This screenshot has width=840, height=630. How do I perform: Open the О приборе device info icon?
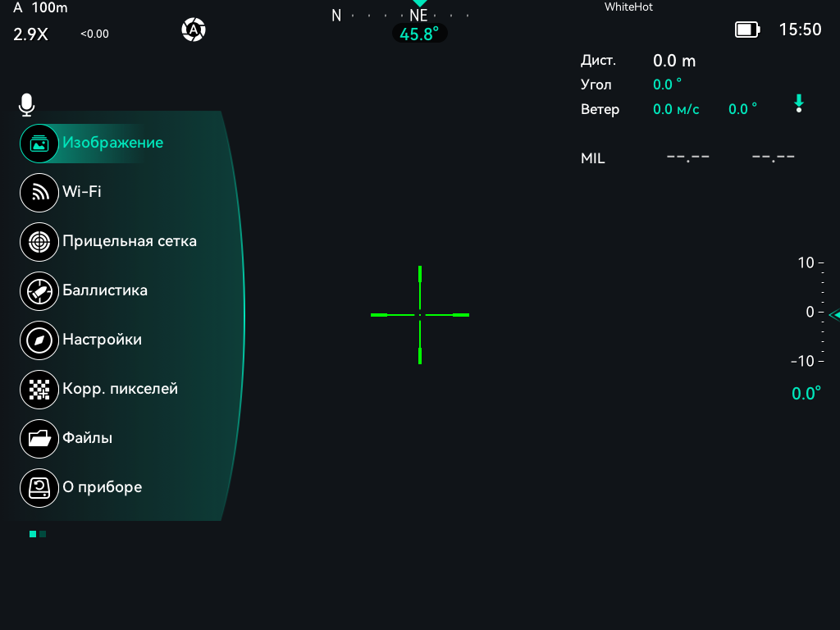coord(39,489)
